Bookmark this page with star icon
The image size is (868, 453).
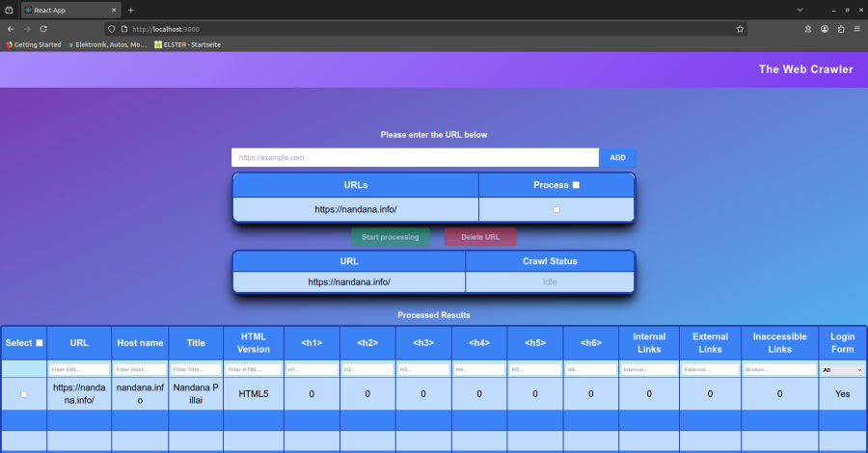pyautogui.click(x=740, y=29)
